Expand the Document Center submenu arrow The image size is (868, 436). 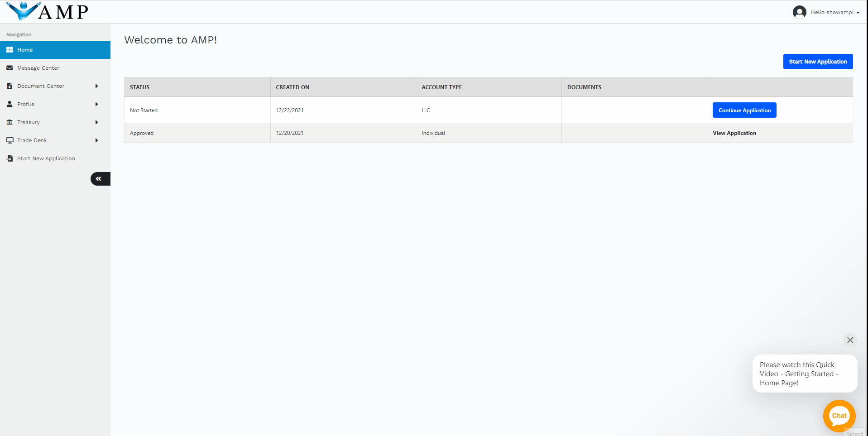click(96, 86)
